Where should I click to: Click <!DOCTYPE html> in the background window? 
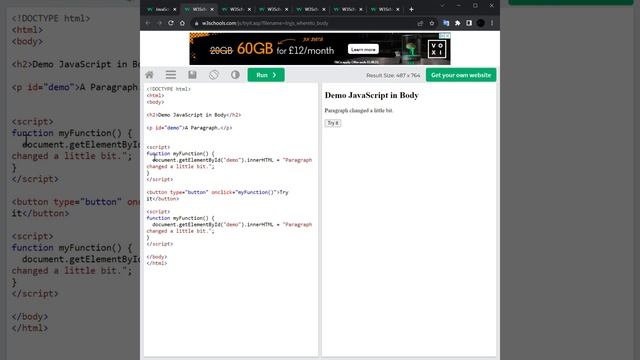(x=51, y=18)
